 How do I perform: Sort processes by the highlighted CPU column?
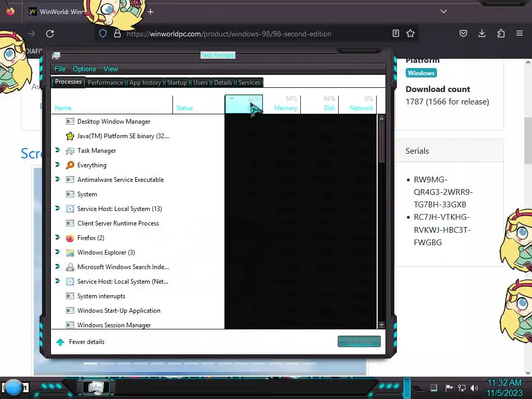pos(244,104)
